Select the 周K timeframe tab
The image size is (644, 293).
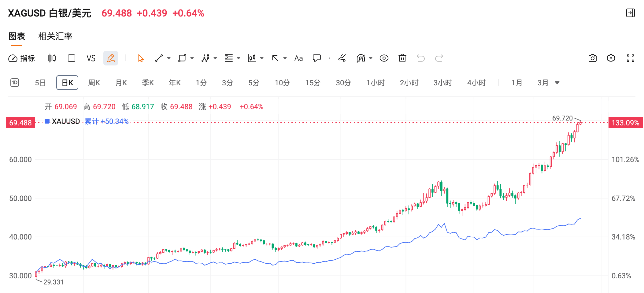94,83
